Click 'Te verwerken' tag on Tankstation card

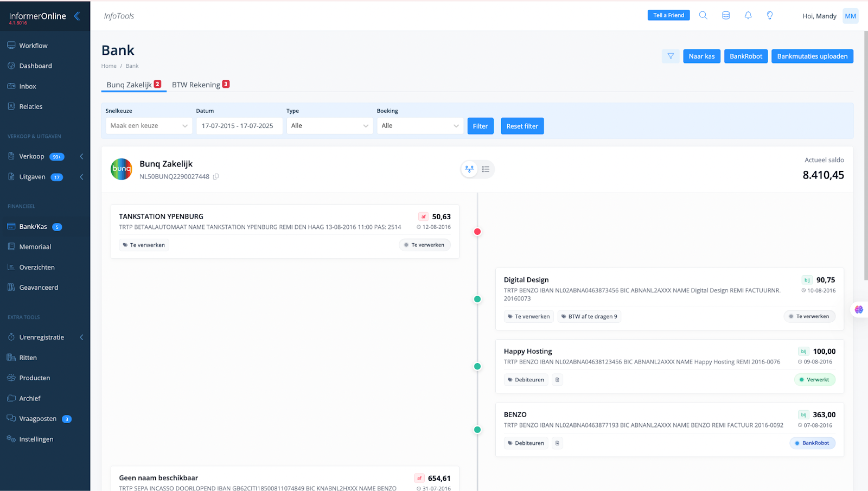pos(144,245)
